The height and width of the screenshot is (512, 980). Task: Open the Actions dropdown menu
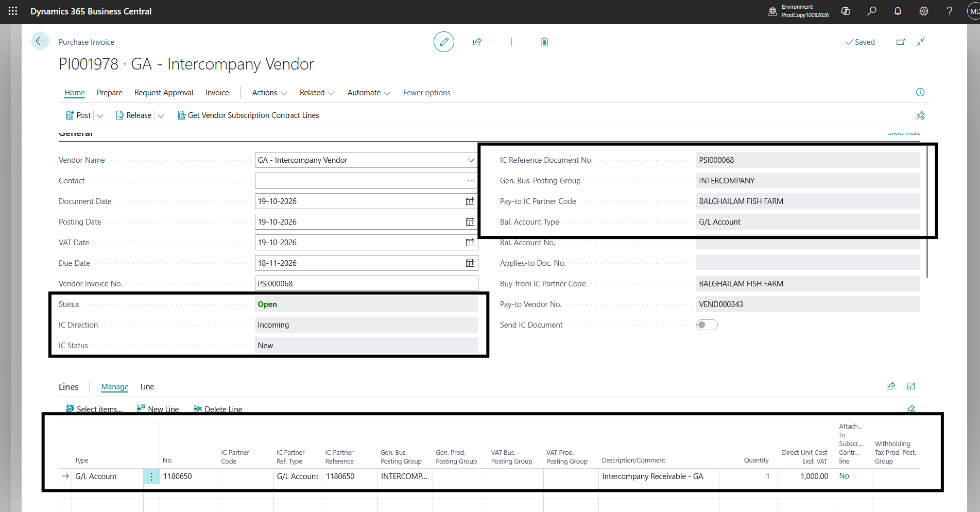[269, 93]
